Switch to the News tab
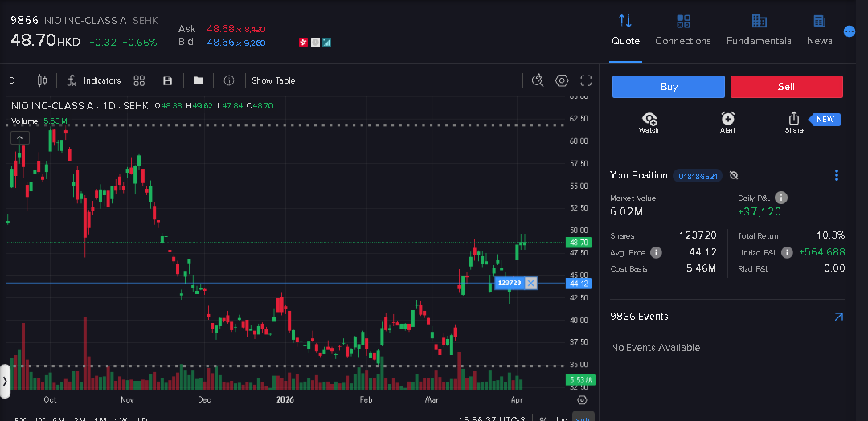Screen dimensions: 868x421 click(819, 30)
